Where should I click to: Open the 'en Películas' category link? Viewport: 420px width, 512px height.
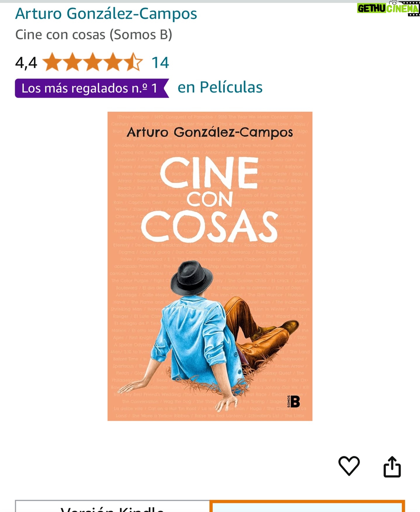220,87
